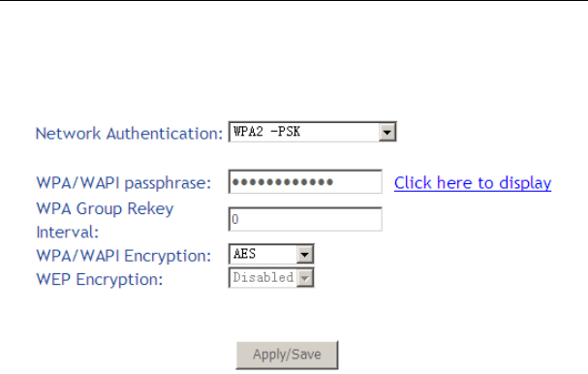Click the greyed-out WEP Encryption dropdown

(271, 277)
